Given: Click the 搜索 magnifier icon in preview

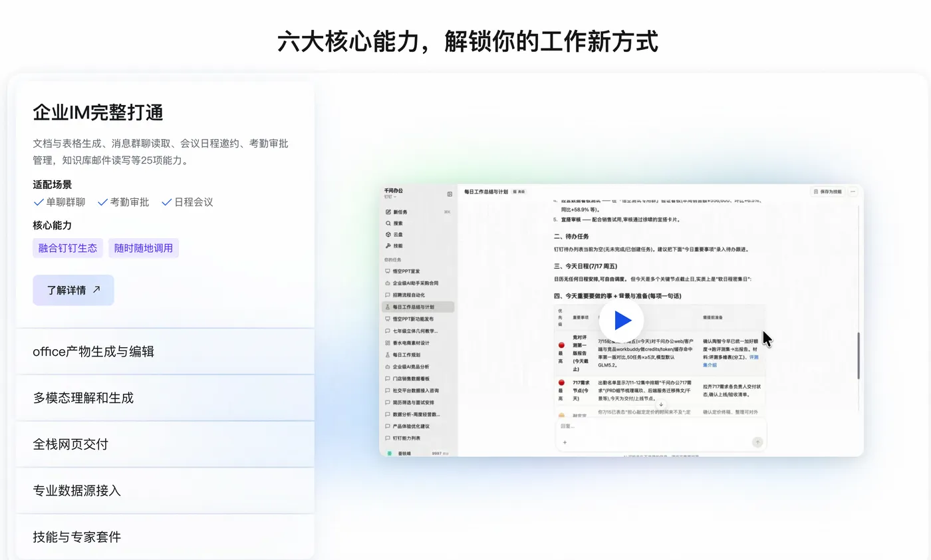Looking at the screenshot, I should click(388, 223).
